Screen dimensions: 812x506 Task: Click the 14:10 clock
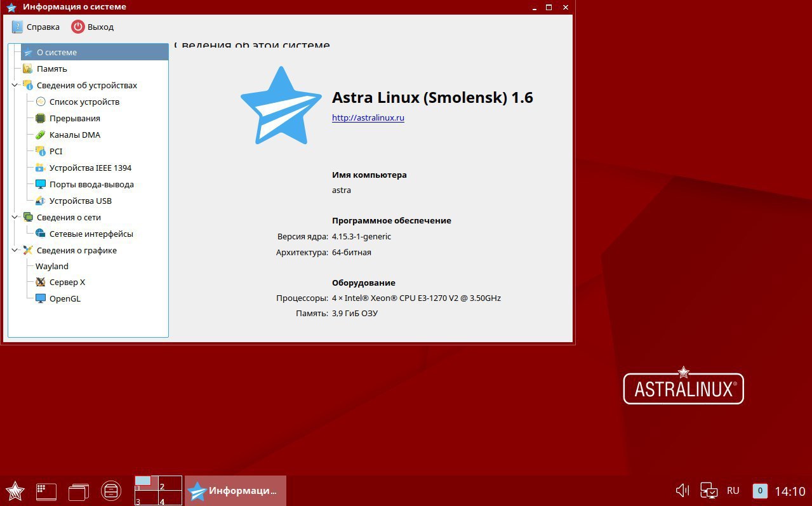coord(790,491)
